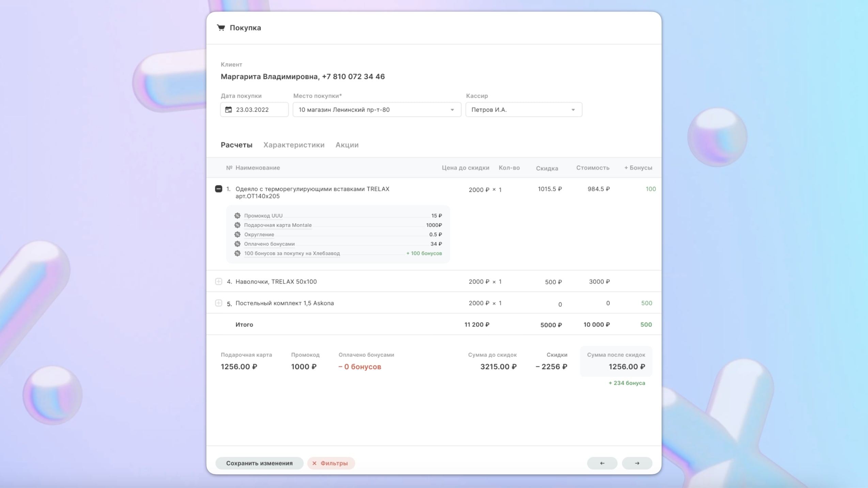Click the X icon in Фильтры button

[x=314, y=463]
